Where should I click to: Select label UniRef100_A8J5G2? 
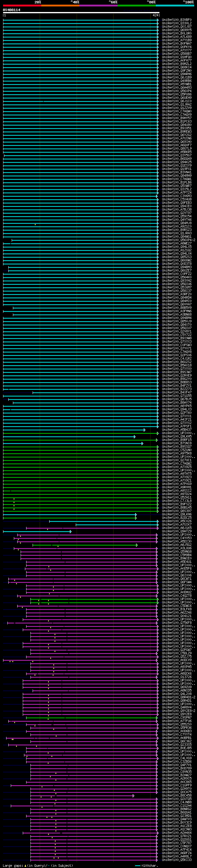coord(177,545)
